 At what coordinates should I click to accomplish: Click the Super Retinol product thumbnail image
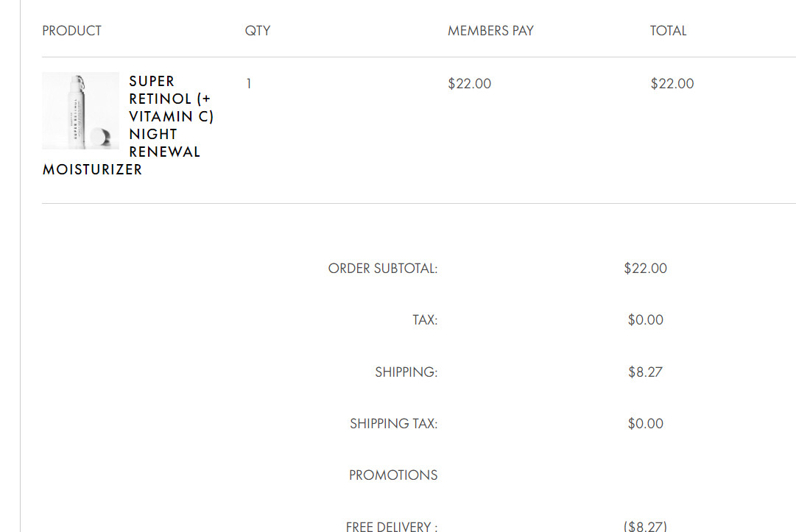(x=80, y=110)
